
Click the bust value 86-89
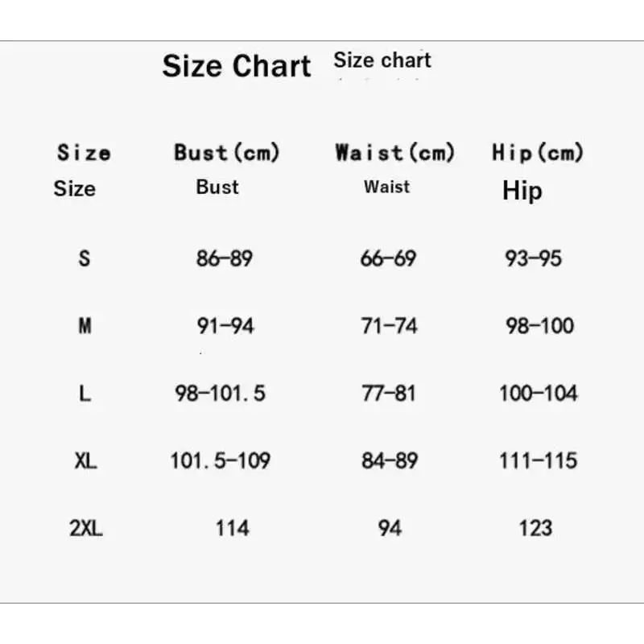pyautogui.click(x=225, y=258)
